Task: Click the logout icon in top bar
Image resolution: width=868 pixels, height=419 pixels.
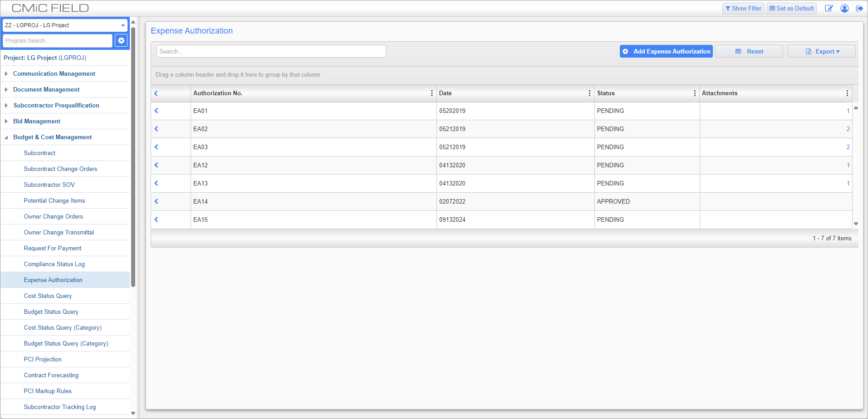Action: (859, 9)
